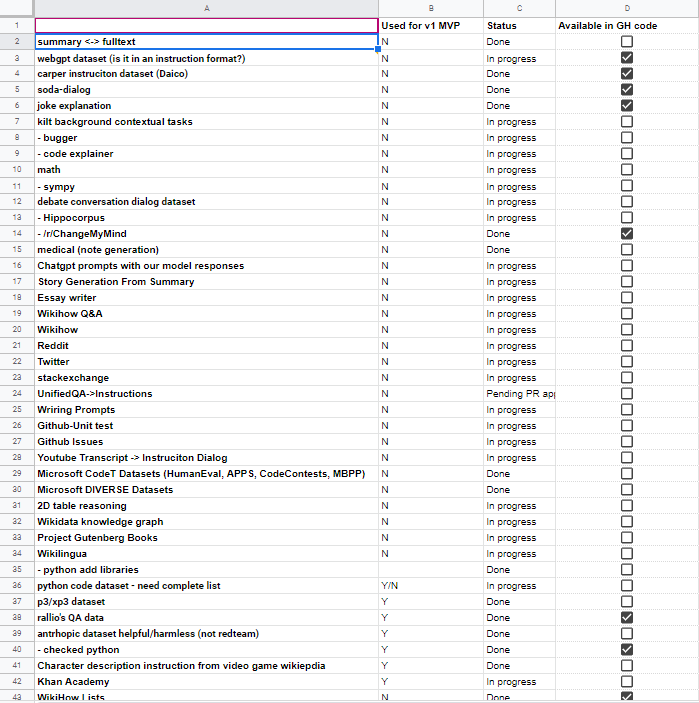Viewport: 699px width, 703px height.
Task: Select the 'Khan Academy' cell
Action: 206,681
